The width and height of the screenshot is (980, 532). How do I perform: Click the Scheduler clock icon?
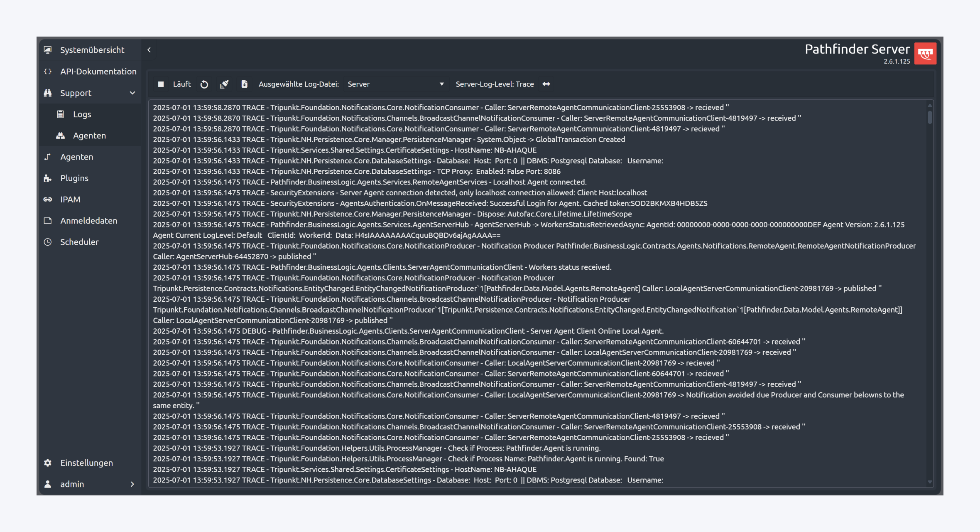[48, 242]
